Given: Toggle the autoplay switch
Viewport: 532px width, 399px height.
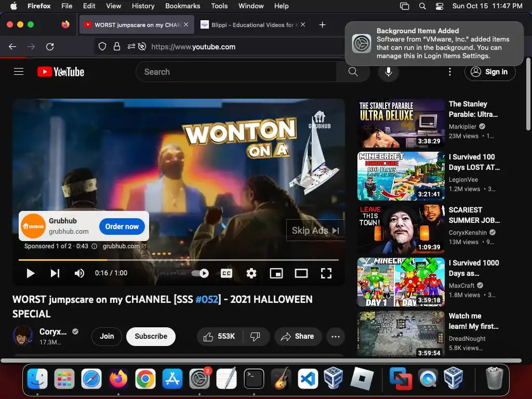Looking at the screenshot, I should pos(200,273).
